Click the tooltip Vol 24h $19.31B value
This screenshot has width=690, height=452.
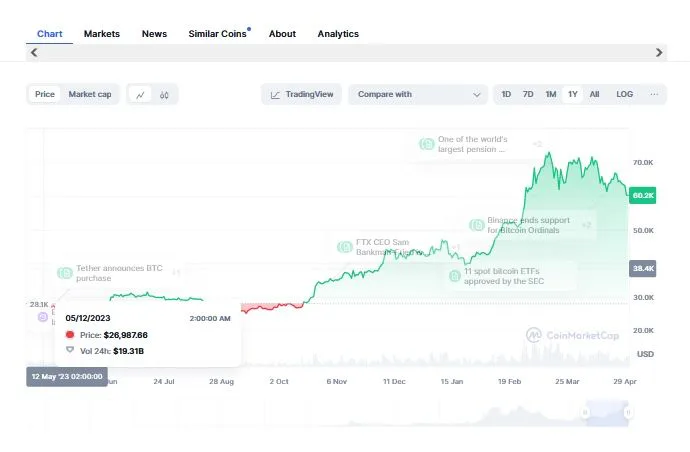point(128,351)
